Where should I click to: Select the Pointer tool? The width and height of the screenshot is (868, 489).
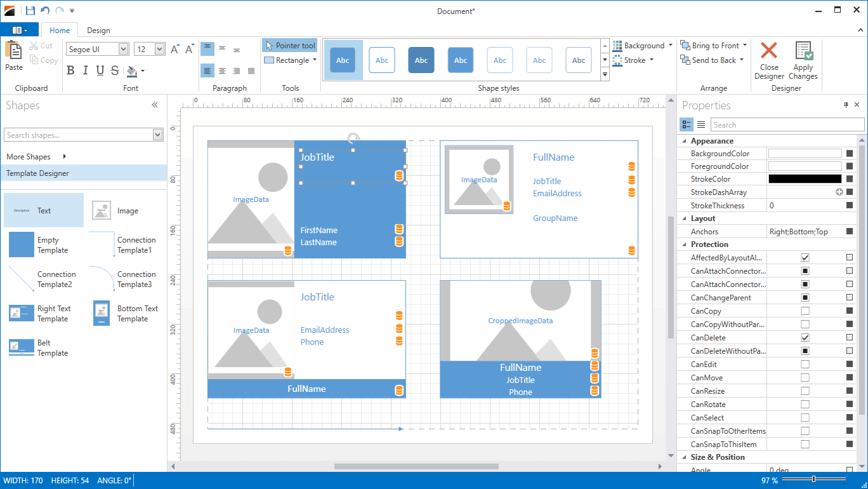(x=290, y=46)
